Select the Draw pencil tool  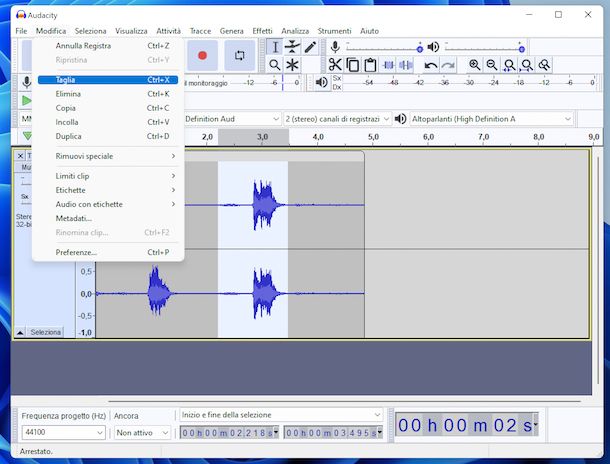tap(310, 47)
